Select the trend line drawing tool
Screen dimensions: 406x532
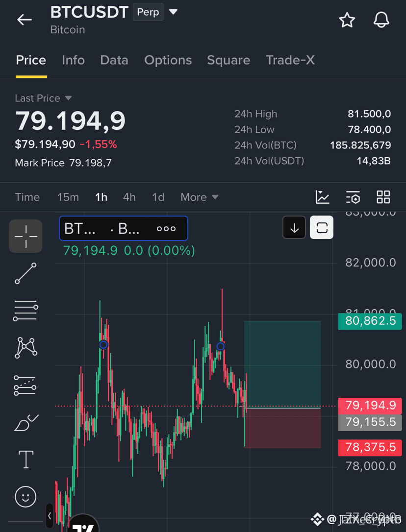pos(25,273)
